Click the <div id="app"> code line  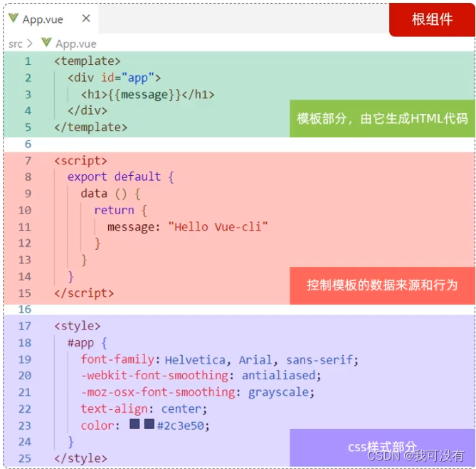click(114, 78)
